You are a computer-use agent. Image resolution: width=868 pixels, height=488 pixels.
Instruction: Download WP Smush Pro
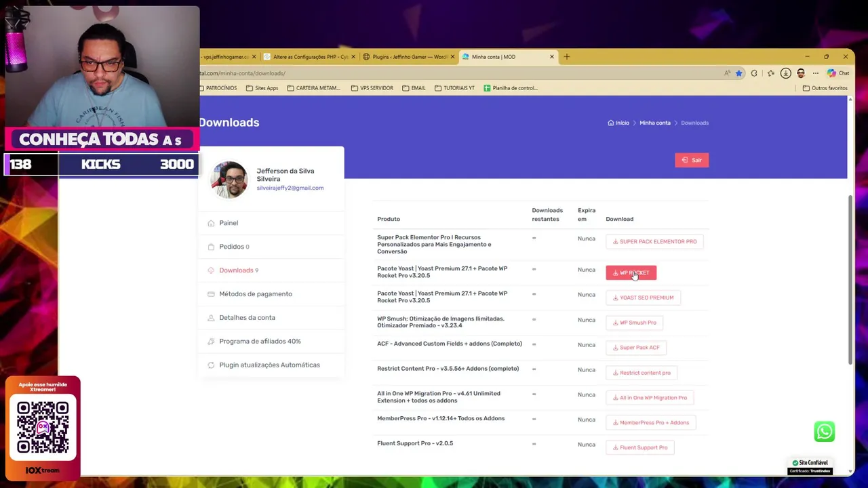634,323
